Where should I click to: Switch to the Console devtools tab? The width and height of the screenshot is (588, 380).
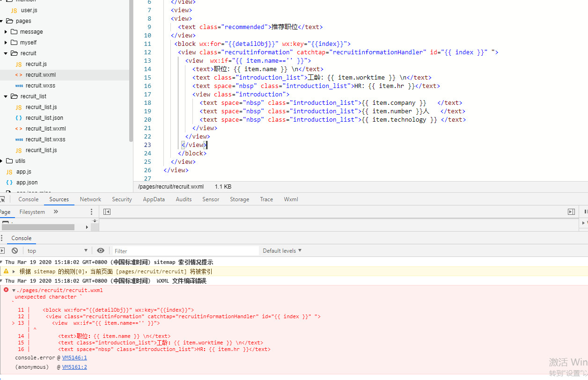[29, 199]
